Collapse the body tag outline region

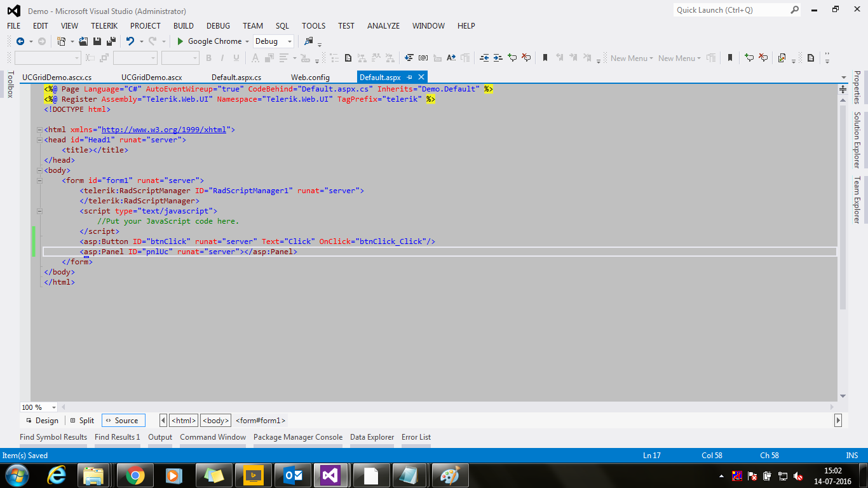(39, 170)
